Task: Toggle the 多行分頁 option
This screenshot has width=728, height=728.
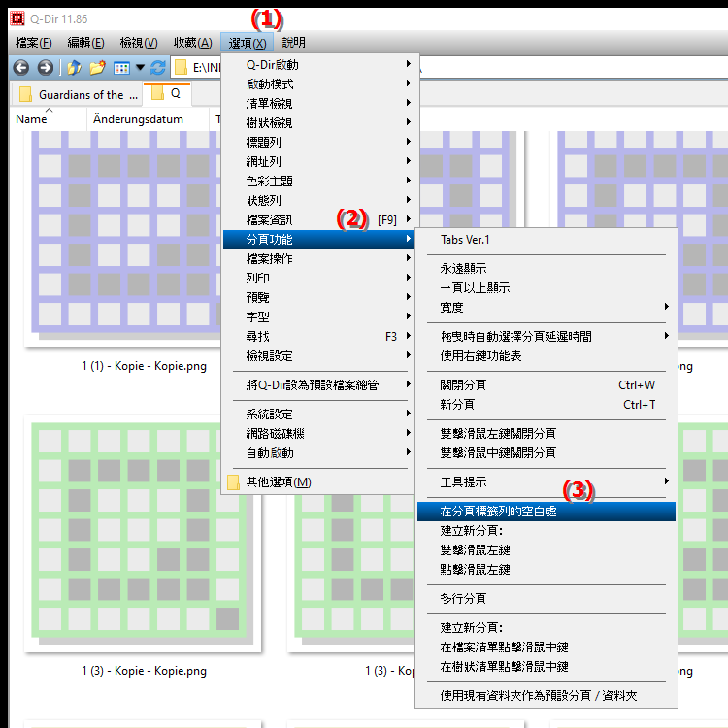Action: pos(546,599)
